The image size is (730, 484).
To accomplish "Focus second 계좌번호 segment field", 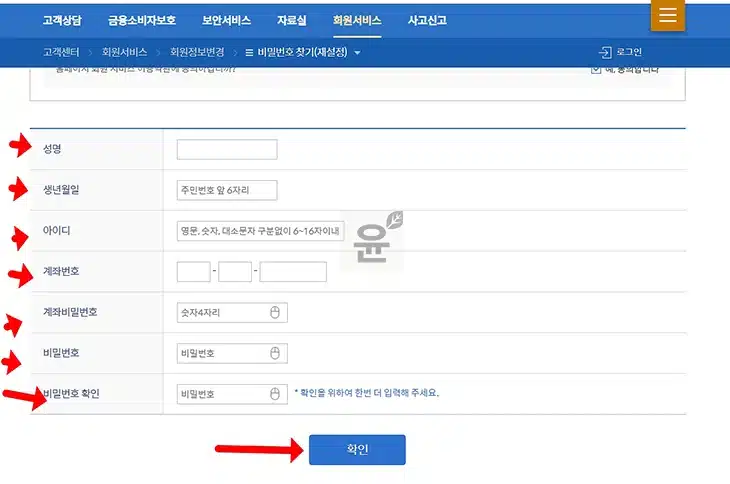I will coord(235,272).
